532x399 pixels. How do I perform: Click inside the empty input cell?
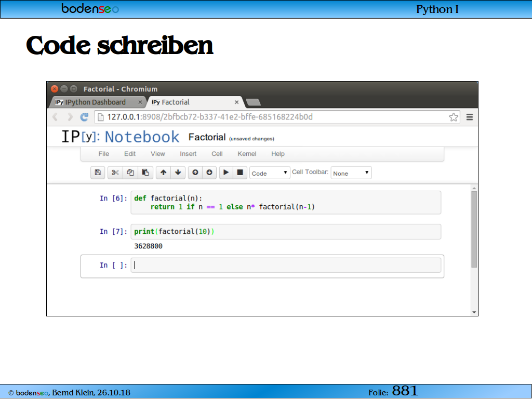(286, 265)
